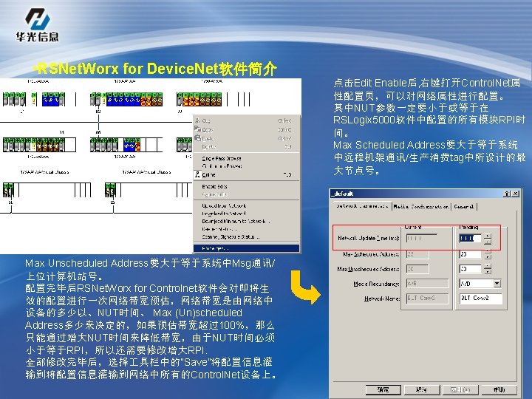This screenshot has height=399, width=532.
Task: Click the 帮助 (Help) button
Action: (x=499, y=389)
